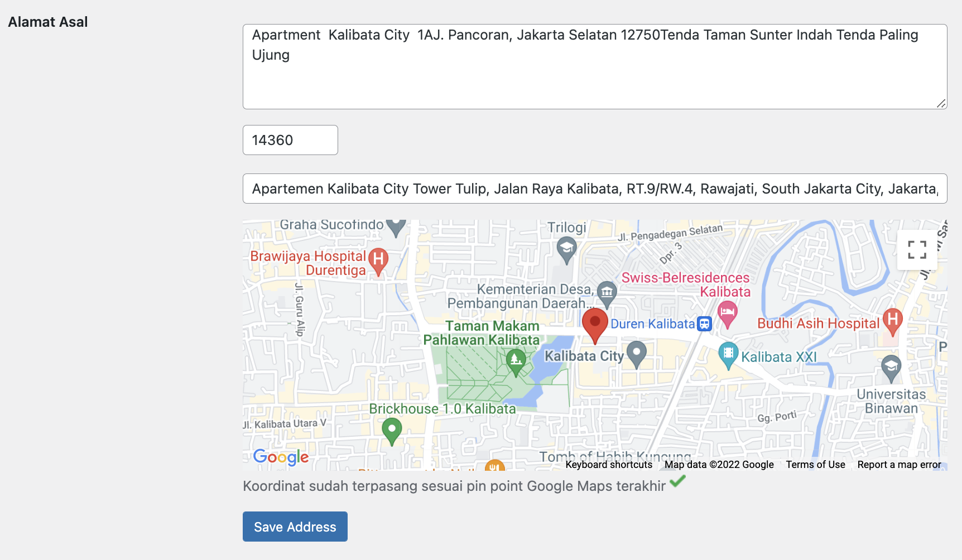Click the Jl. Kalibata Utara V street label
Screen dimensions: 962x560
click(285, 424)
